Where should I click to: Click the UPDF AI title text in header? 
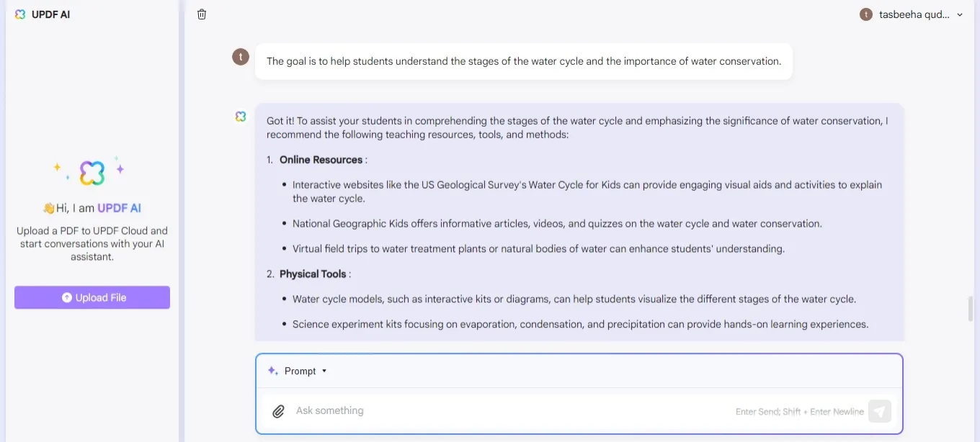click(51, 14)
